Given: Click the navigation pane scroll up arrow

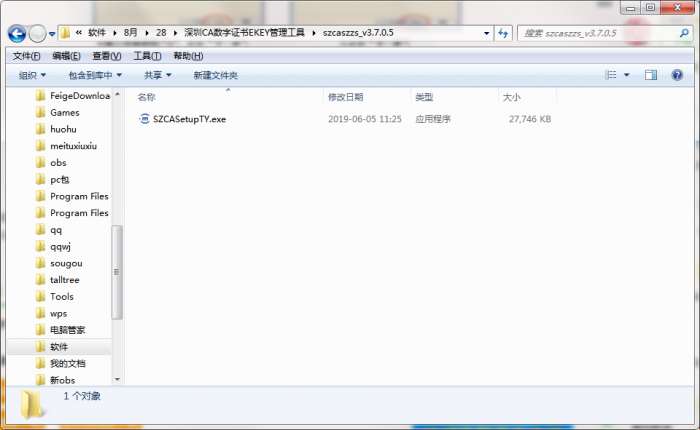Looking at the screenshot, I should [x=117, y=94].
